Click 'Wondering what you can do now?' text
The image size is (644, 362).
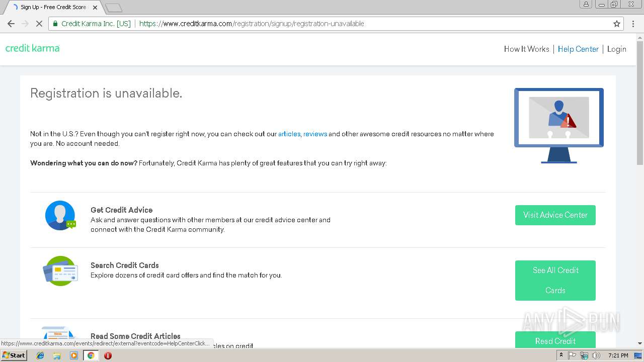coord(84,163)
